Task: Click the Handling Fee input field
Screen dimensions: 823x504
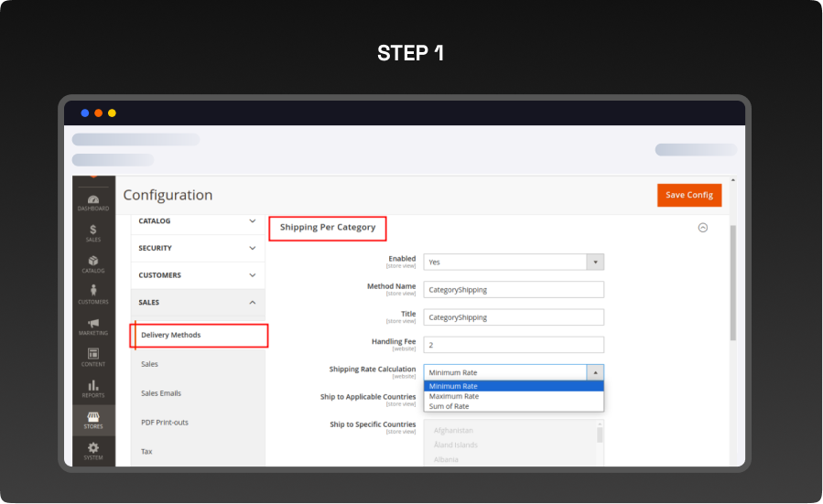Action: (x=513, y=345)
